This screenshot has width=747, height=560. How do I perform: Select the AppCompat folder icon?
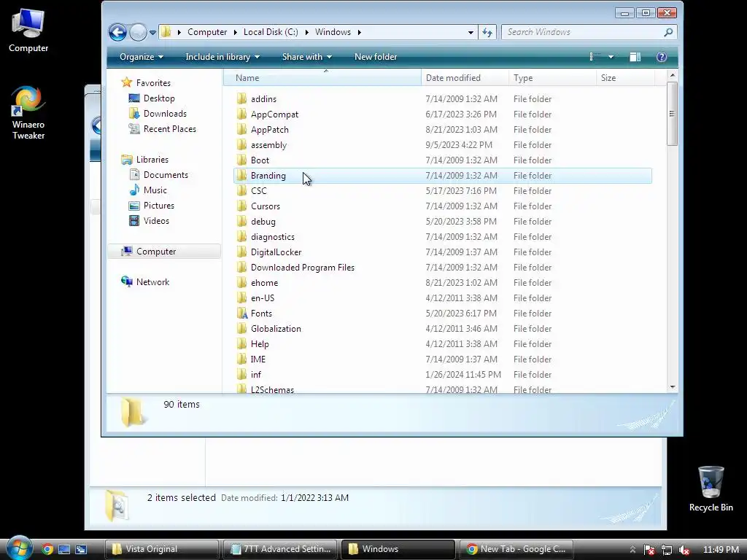[x=241, y=114]
